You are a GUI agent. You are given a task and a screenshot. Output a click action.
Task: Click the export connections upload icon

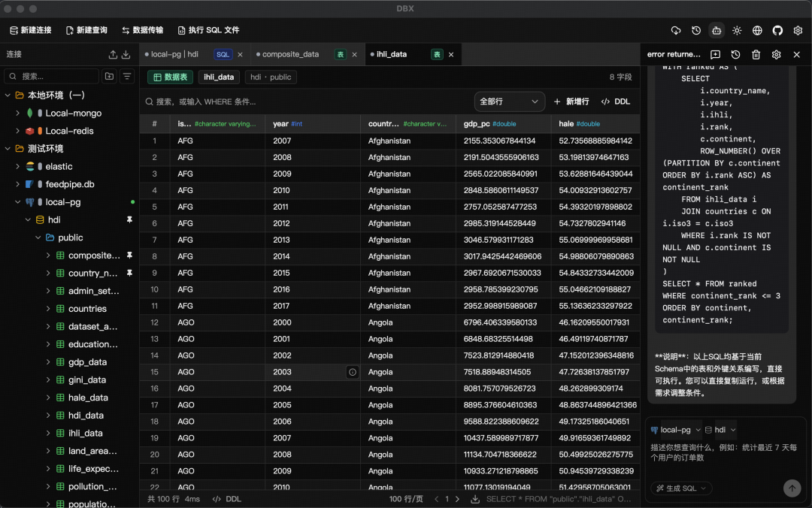113,54
